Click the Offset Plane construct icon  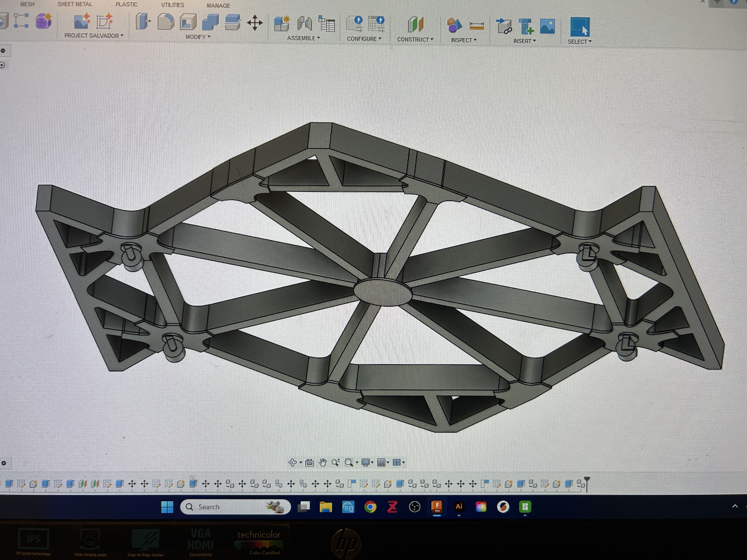415,25
